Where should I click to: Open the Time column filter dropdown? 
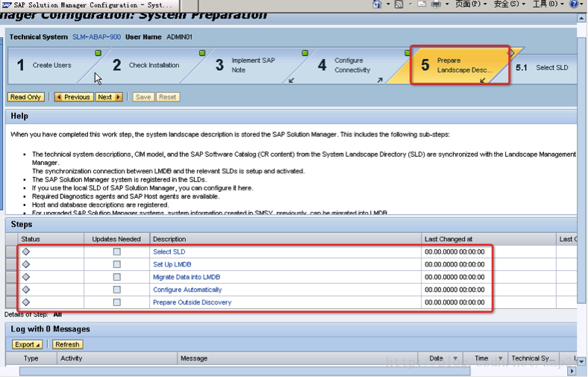point(500,358)
